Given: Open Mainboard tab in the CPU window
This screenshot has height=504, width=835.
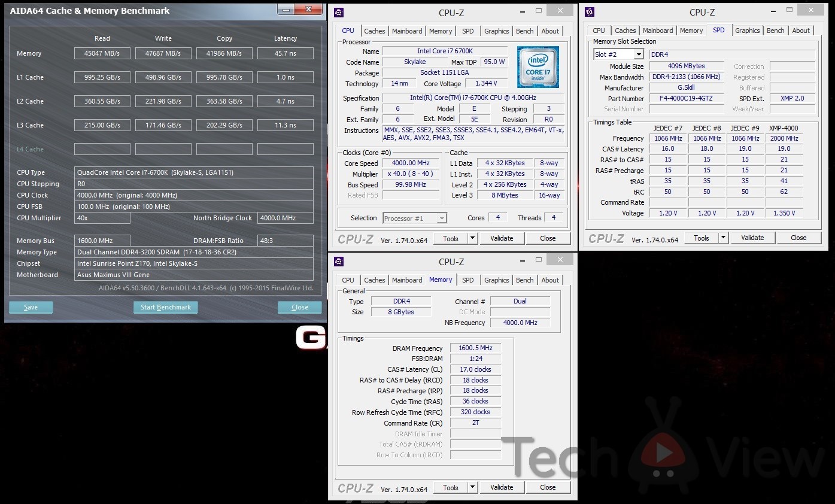Looking at the screenshot, I should tap(407, 31).
